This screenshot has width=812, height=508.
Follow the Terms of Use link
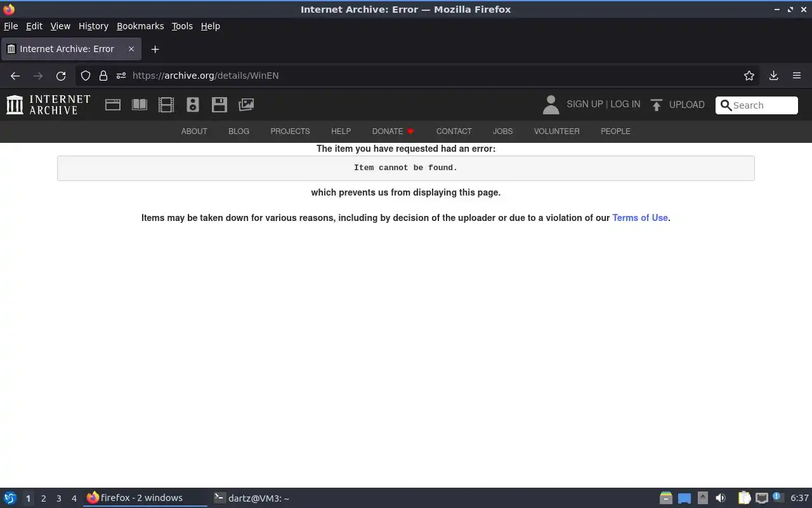click(640, 218)
